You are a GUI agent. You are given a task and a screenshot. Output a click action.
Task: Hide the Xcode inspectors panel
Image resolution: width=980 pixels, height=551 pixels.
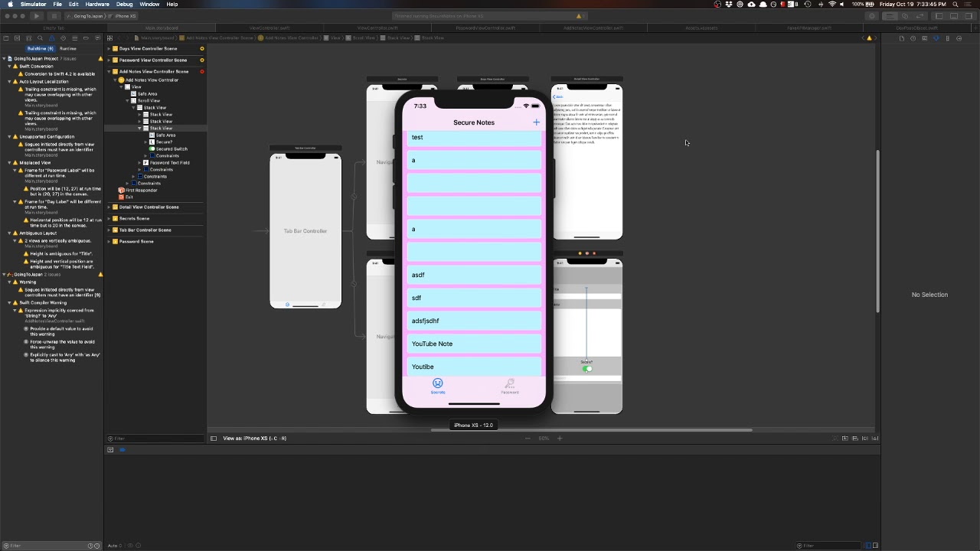tap(969, 16)
